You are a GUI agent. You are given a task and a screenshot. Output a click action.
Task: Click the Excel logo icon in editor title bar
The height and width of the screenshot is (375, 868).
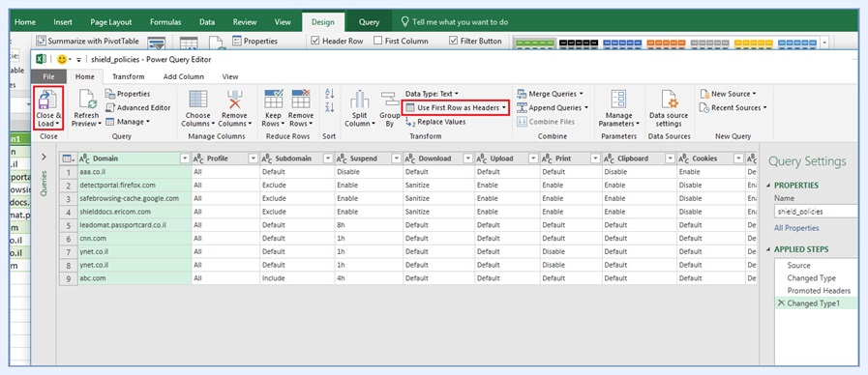(41, 59)
